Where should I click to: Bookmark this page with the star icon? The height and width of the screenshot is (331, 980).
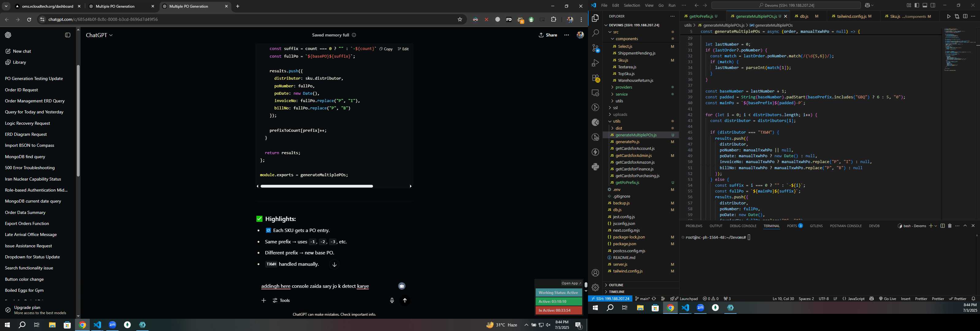pos(460,19)
